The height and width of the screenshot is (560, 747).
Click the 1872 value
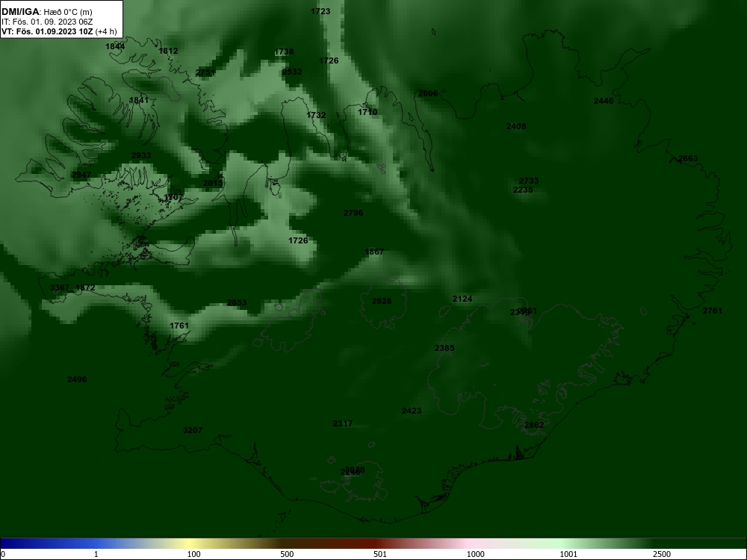[86, 287]
